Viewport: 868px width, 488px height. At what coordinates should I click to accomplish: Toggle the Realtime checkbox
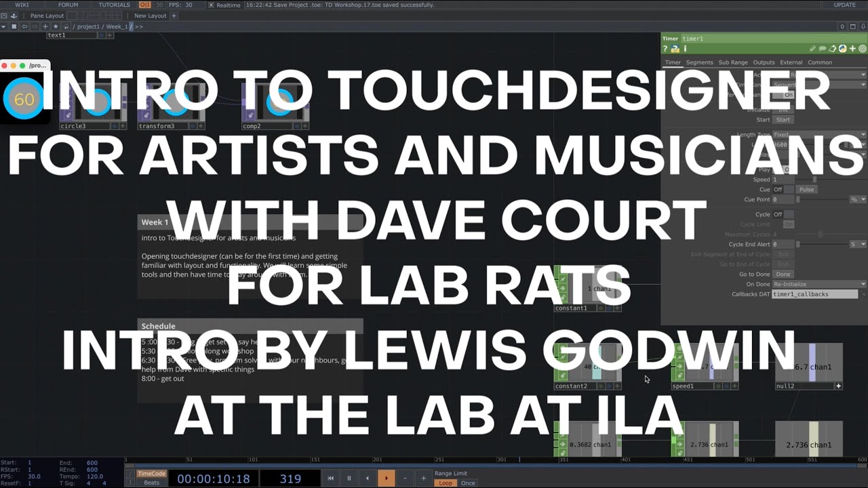[x=212, y=5]
